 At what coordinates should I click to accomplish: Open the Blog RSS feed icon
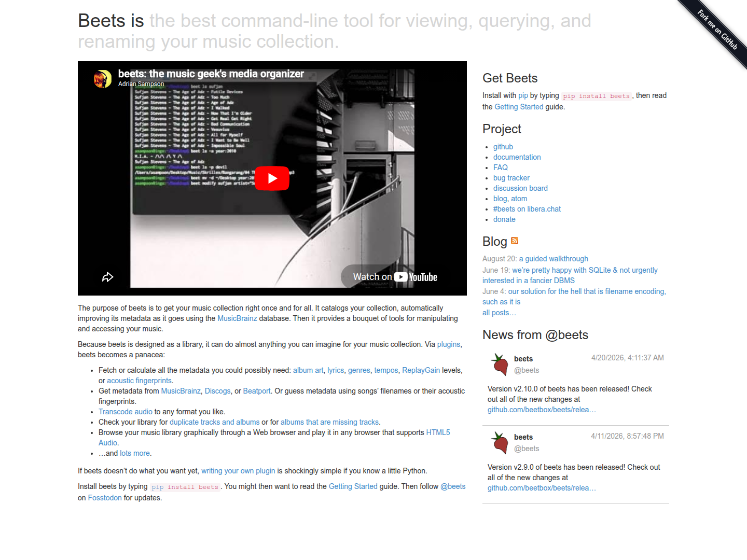515,241
